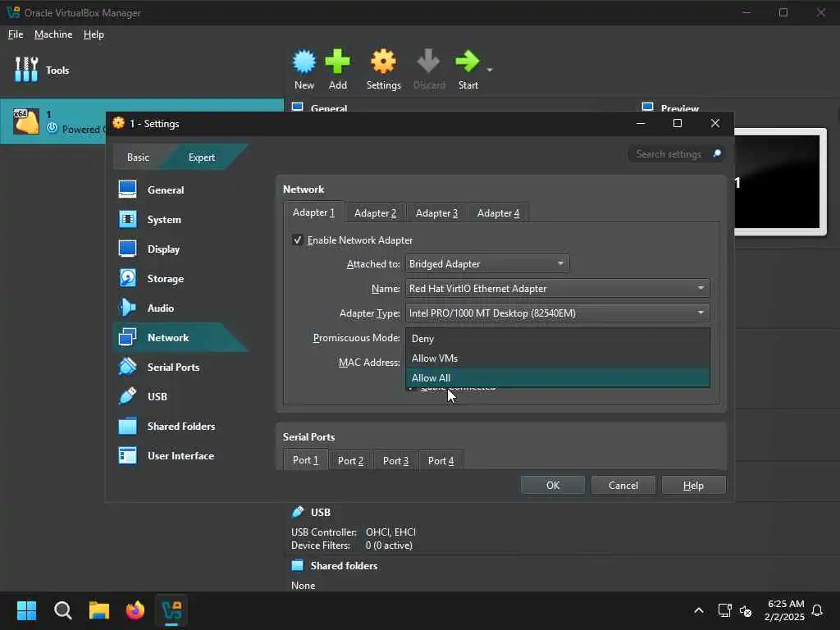Open Settings via the orange gear icon
Screen dimensions: 840x630
point(384,62)
